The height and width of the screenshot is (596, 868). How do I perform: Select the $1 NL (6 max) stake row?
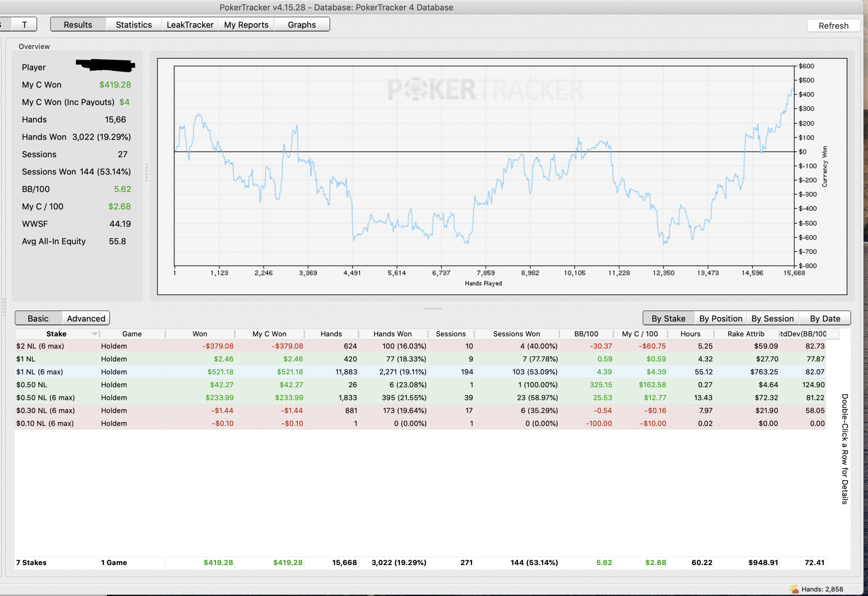(x=420, y=372)
